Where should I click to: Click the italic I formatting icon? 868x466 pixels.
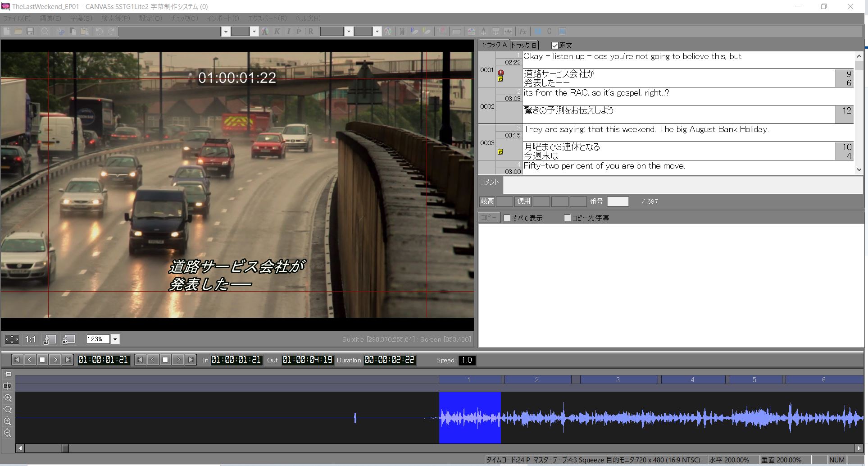[x=288, y=31]
